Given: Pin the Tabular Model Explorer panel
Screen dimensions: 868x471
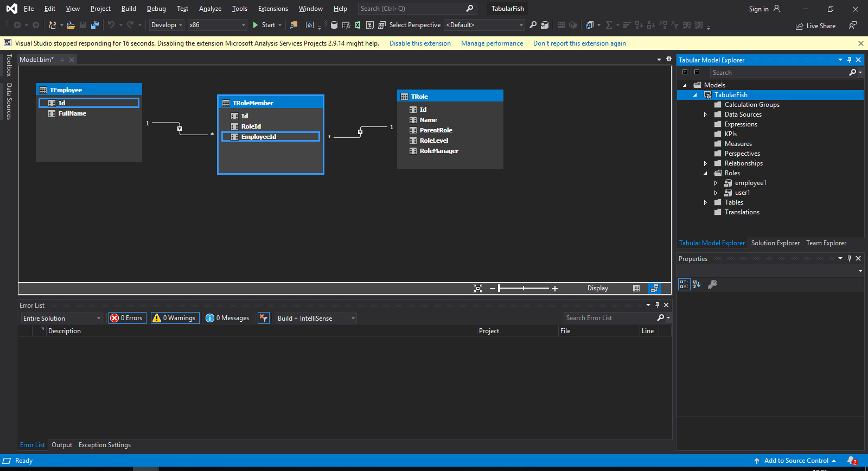Looking at the screenshot, I should [x=849, y=60].
